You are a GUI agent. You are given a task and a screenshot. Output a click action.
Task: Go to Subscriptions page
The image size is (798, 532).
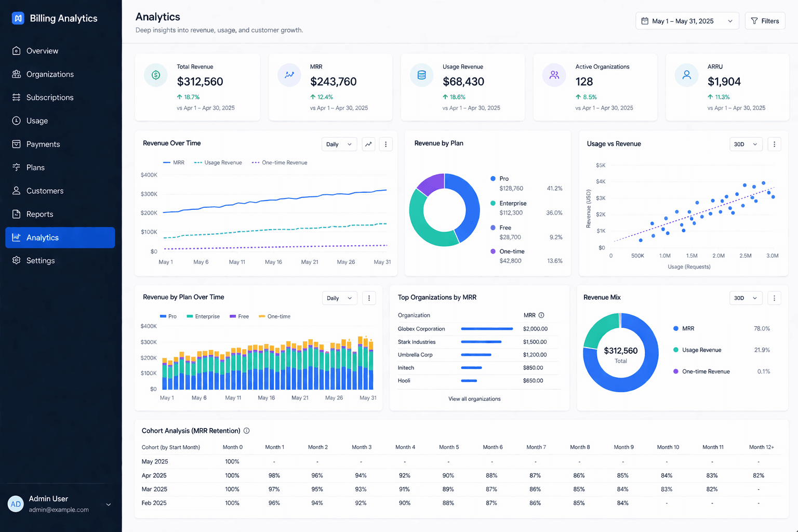click(60, 97)
